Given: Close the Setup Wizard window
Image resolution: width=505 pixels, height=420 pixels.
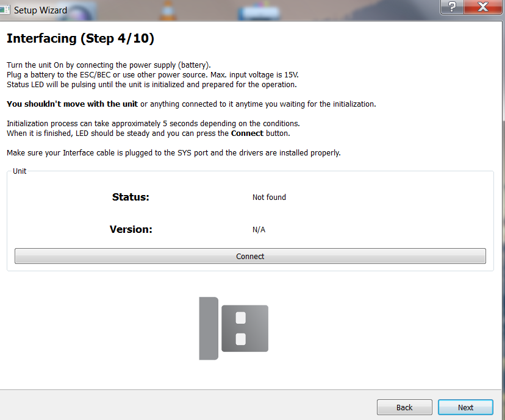Looking at the screenshot, I should point(482,7).
